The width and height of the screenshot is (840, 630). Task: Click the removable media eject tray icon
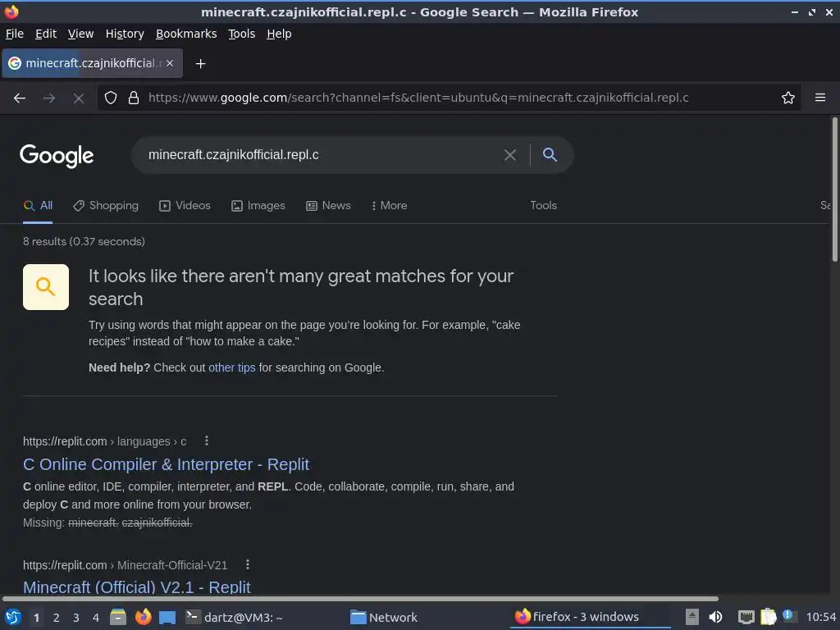692,617
